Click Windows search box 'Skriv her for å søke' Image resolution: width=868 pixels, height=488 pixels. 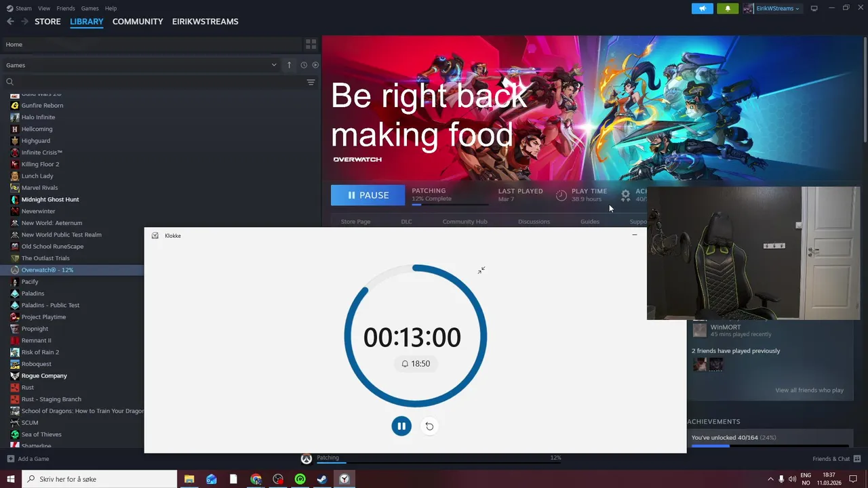point(100,479)
